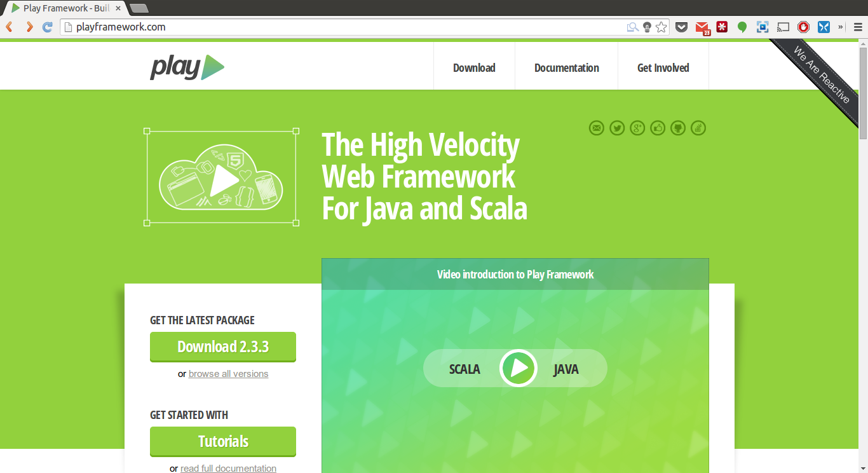Reload the page with the refresh icon
This screenshot has height=473, width=868.
point(48,27)
